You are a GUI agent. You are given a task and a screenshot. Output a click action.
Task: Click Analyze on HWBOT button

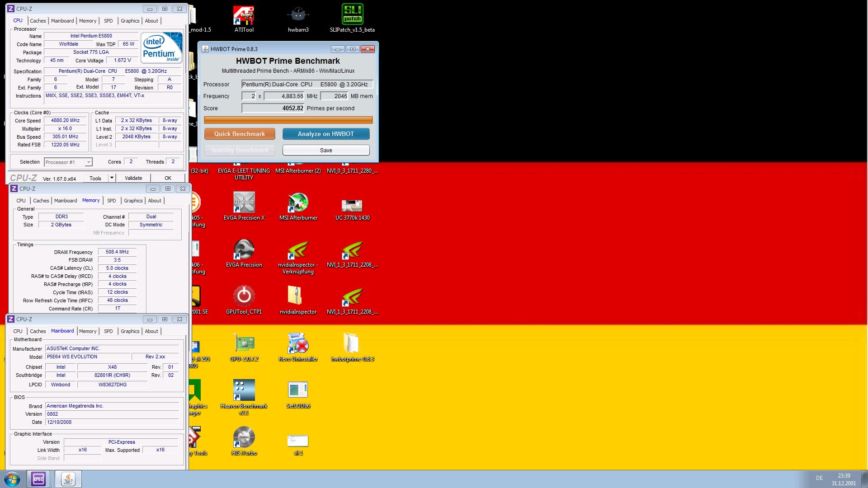point(326,134)
